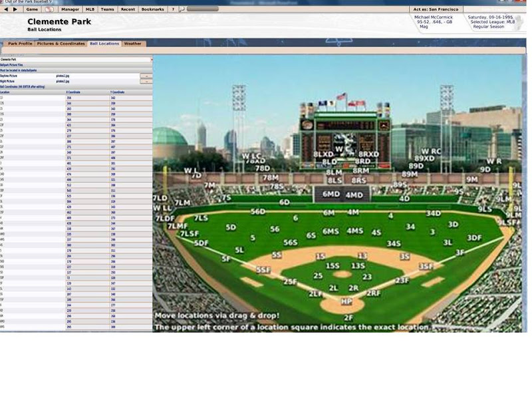Select the W RC wall marker
This screenshot has width=532, height=399.
(431, 152)
